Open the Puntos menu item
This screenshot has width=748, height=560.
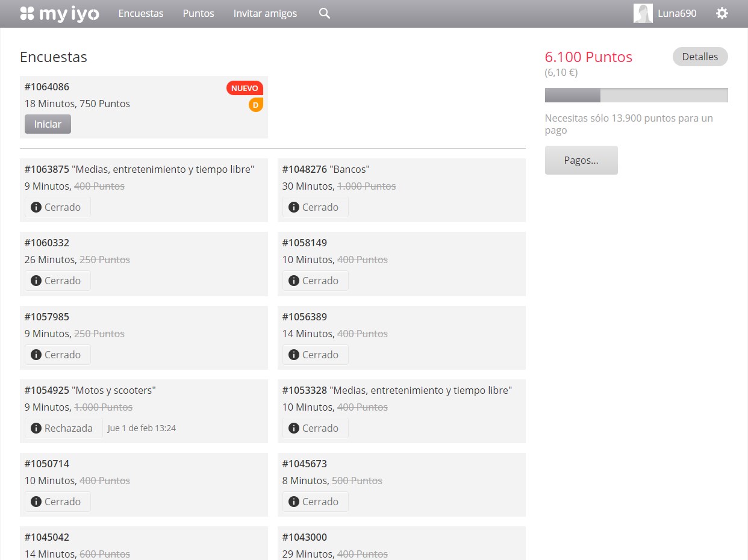[x=198, y=13]
